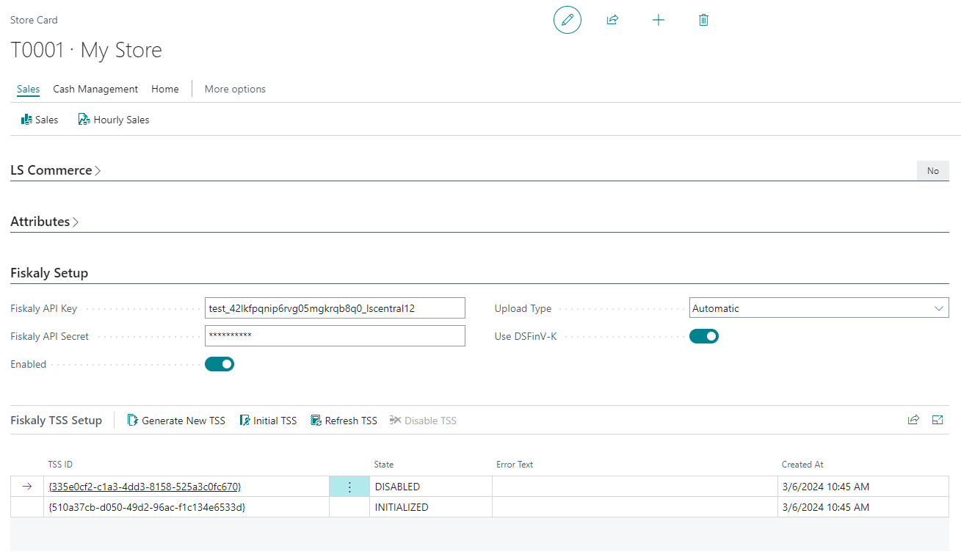The height and width of the screenshot is (560, 961).
Task: Click the share icon at page top
Action: click(x=612, y=20)
